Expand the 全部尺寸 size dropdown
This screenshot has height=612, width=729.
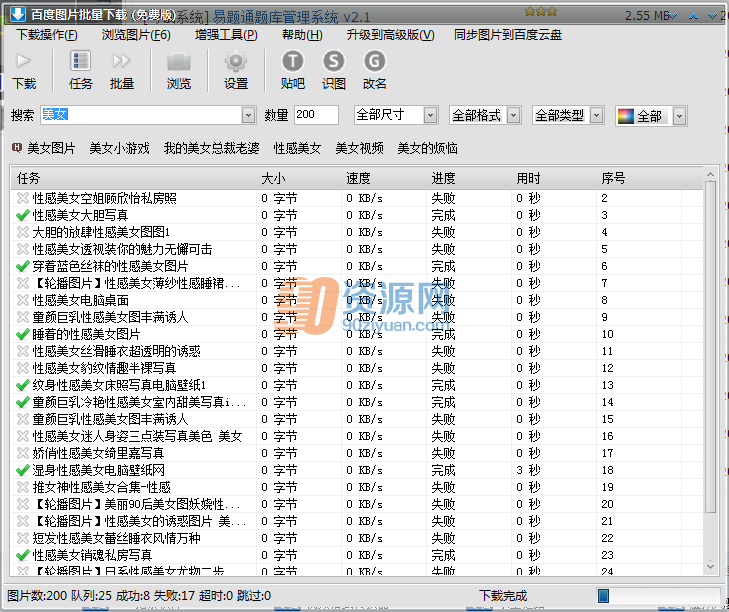point(431,115)
